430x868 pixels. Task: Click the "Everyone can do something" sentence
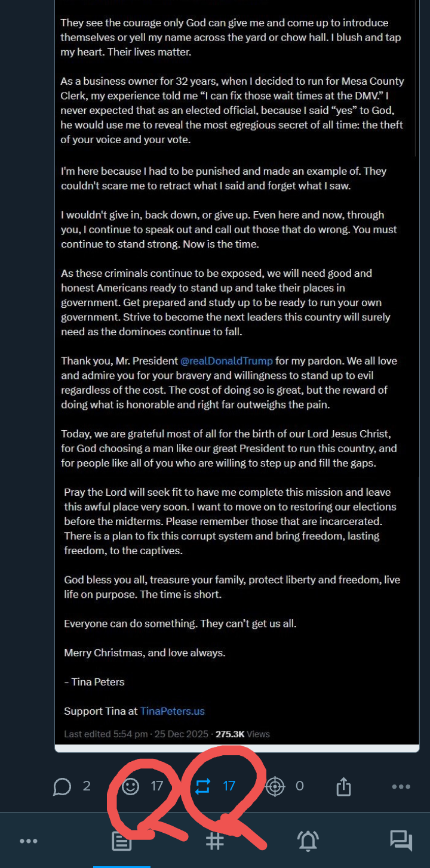[x=180, y=623]
